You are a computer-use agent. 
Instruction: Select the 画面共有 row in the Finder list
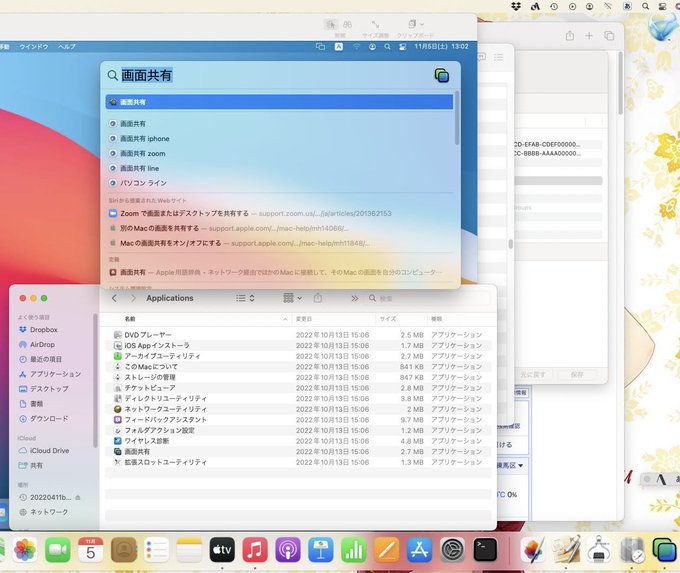pos(298,452)
